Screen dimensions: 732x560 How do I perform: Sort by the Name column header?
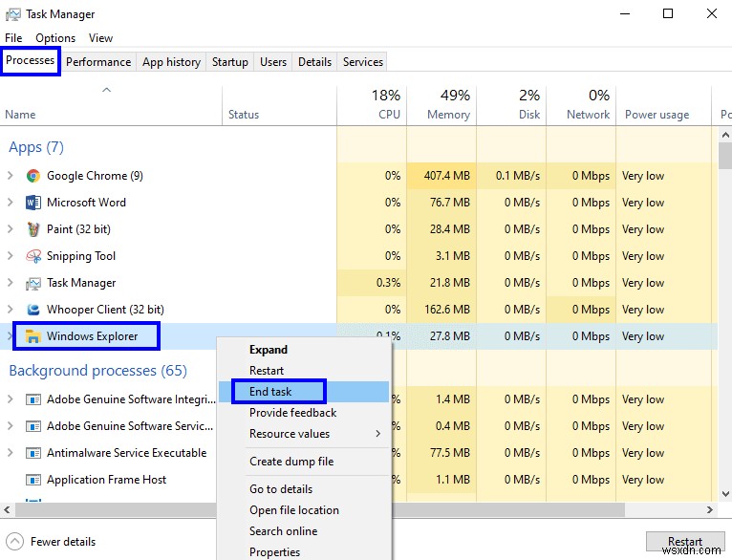pyautogui.click(x=111, y=105)
